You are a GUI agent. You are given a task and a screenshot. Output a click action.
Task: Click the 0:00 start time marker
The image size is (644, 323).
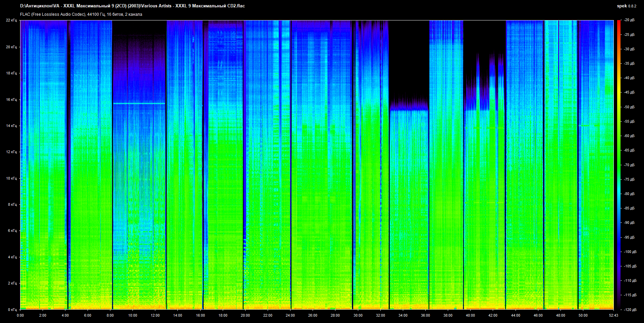[x=20, y=315]
